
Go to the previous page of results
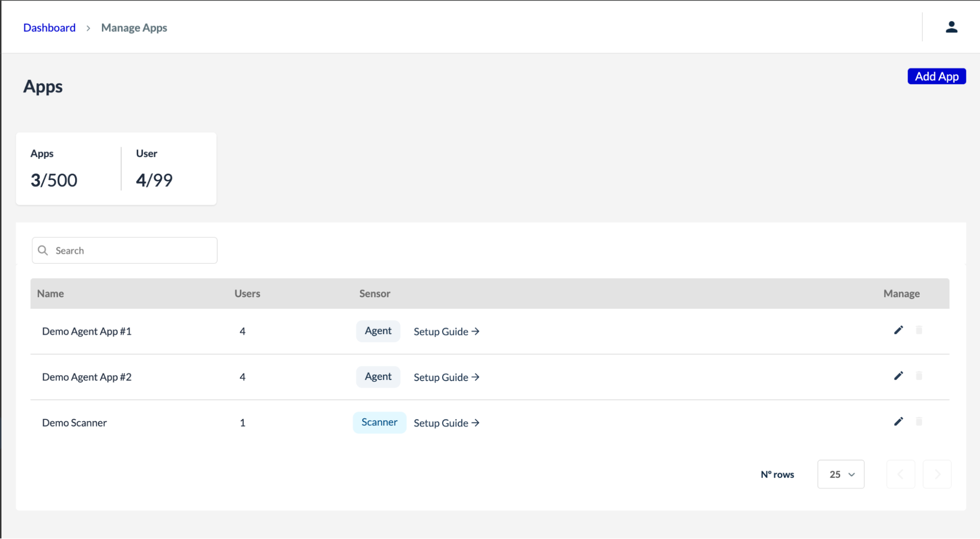point(901,474)
